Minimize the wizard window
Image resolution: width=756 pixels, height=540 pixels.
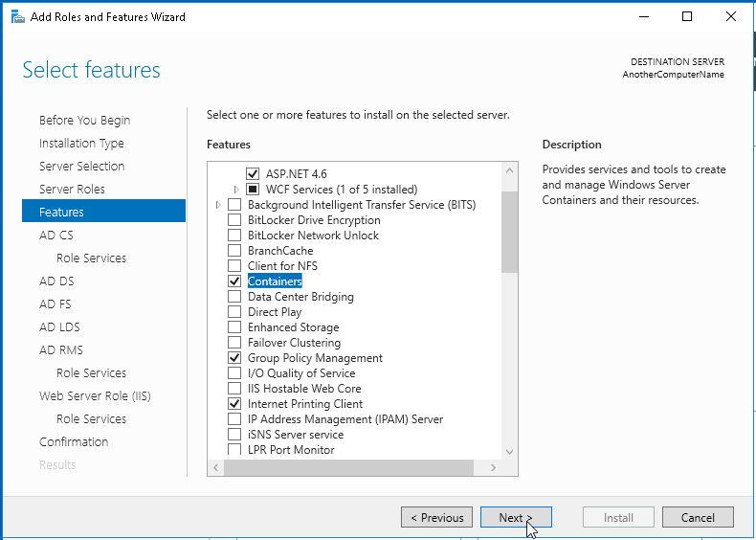pyautogui.click(x=643, y=16)
